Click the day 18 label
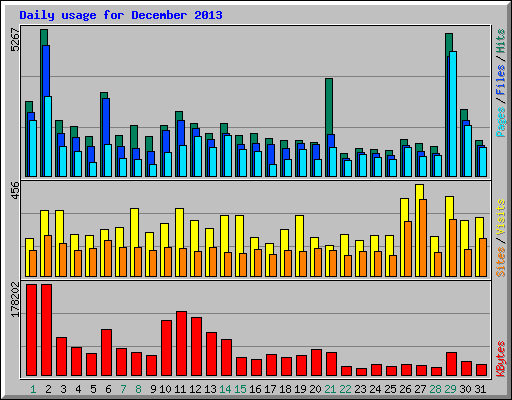 tap(285, 389)
